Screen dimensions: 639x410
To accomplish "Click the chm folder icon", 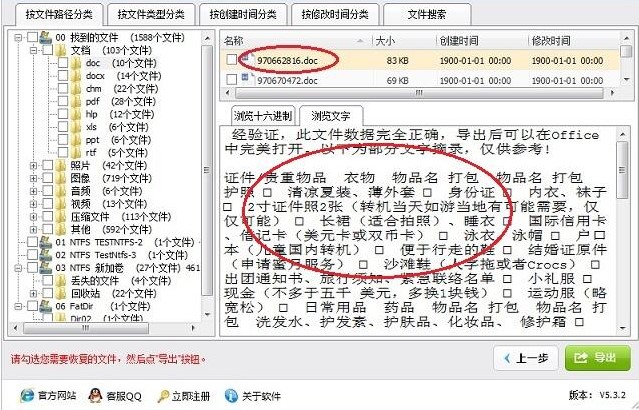I will (76, 88).
